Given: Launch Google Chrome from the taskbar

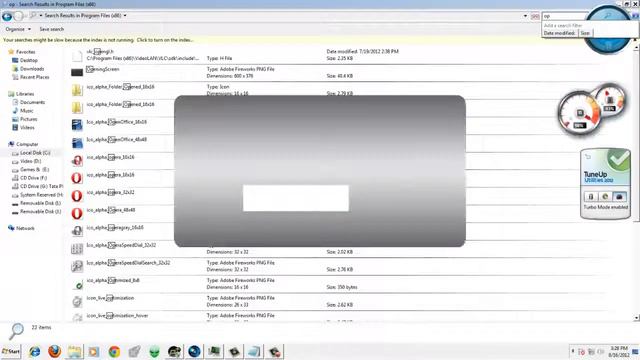Looking at the screenshot, I should [114, 351].
